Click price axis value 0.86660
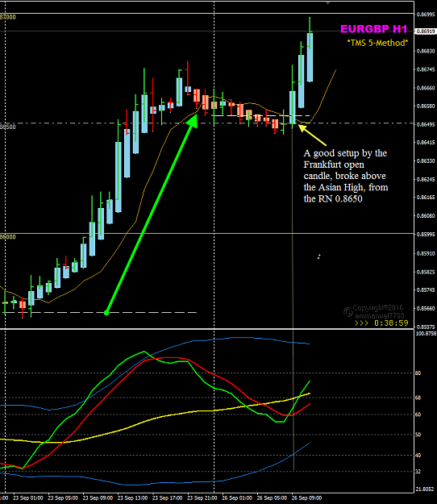 point(426,88)
